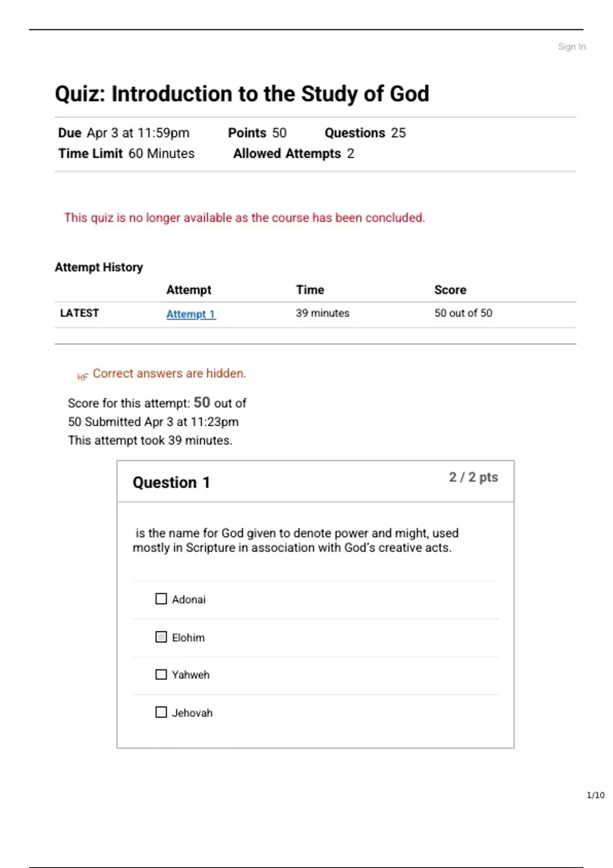Tick the Jehovah checkbox

click(161, 712)
